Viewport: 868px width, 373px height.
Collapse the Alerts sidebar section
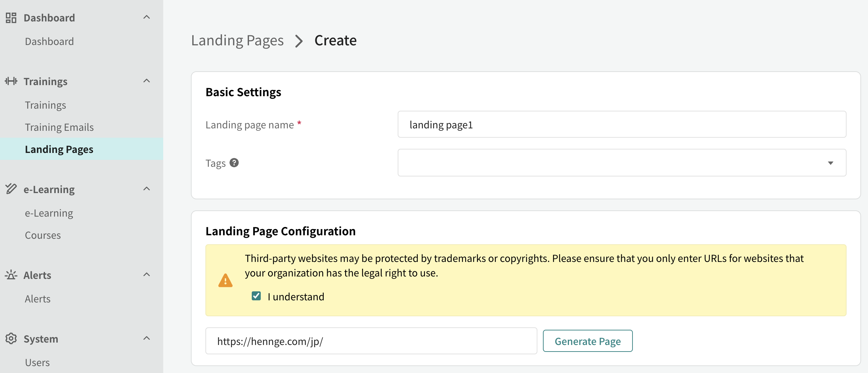pyautogui.click(x=147, y=275)
